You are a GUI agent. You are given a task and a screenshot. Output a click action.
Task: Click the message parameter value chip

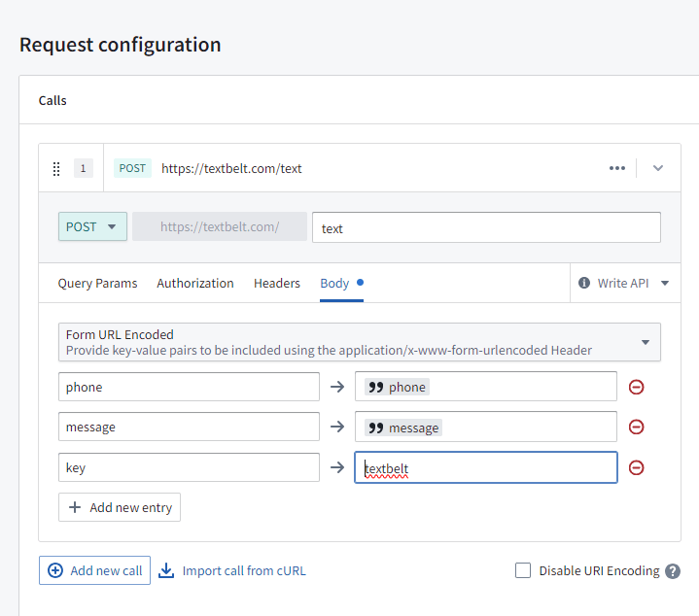(403, 428)
